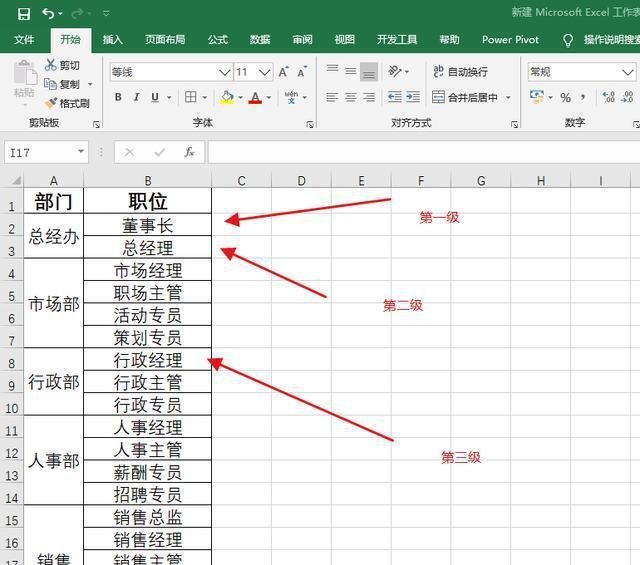Select cell containing 董事长
640x565 pixels.
(x=147, y=225)
